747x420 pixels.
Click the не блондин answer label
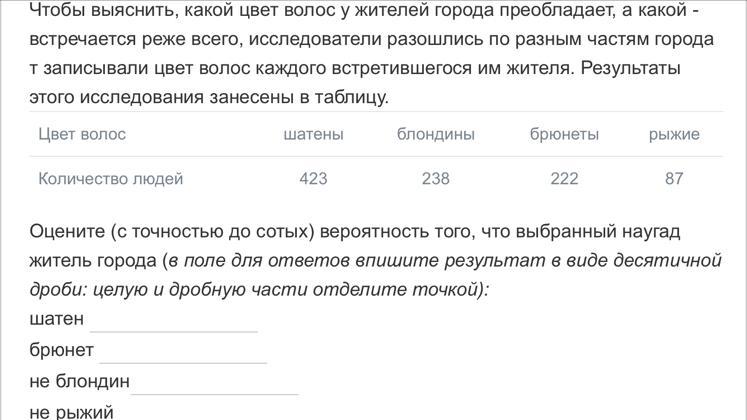pyautogui.click(x=80, y=381)
